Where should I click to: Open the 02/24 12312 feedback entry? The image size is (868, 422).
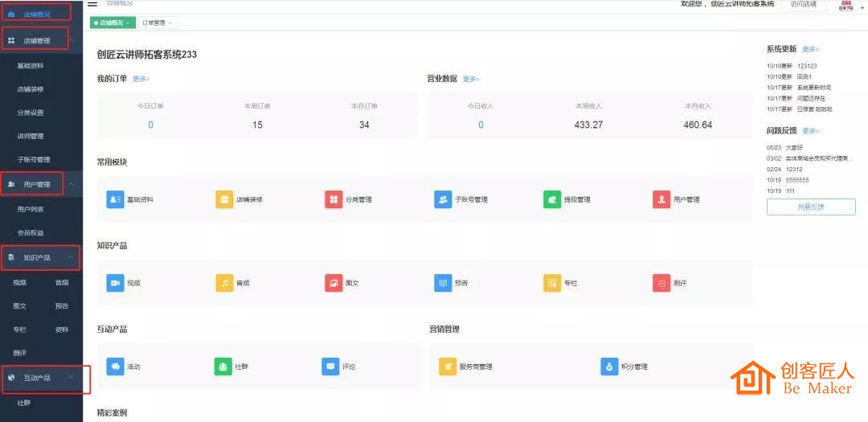(x=784, y=170)
